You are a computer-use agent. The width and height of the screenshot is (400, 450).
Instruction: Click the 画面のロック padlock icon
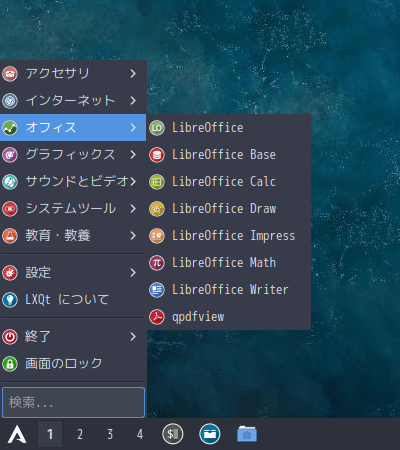click(x=10, y=364)
